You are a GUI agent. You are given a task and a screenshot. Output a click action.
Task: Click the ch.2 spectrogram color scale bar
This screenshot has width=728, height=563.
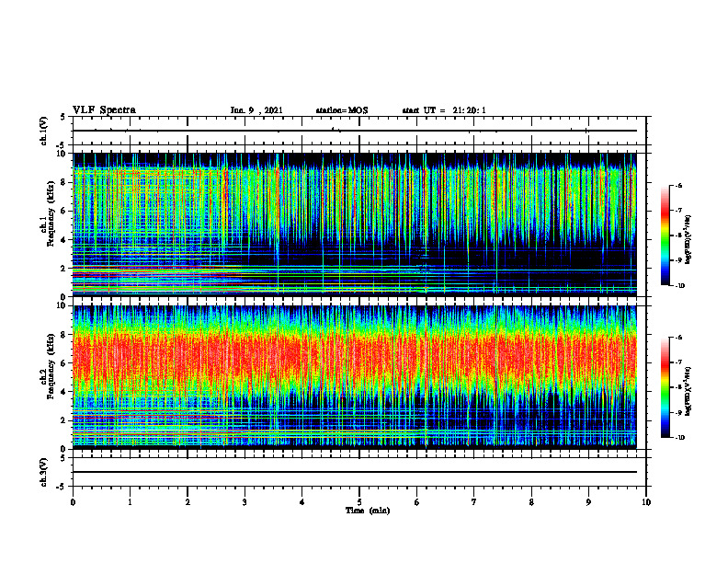point(665,387)
